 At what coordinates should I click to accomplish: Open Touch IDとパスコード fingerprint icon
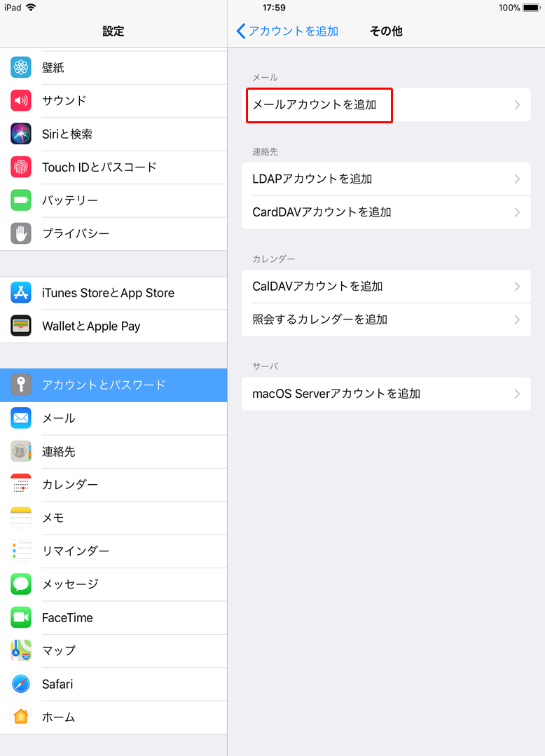[x=21, y=167]
